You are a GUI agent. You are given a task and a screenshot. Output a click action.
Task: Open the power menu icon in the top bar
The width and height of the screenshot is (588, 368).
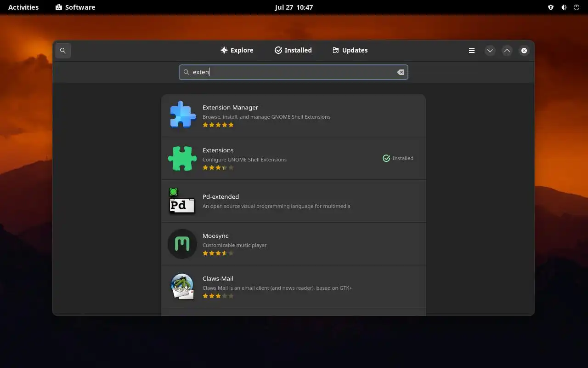(x=577, y=7)
